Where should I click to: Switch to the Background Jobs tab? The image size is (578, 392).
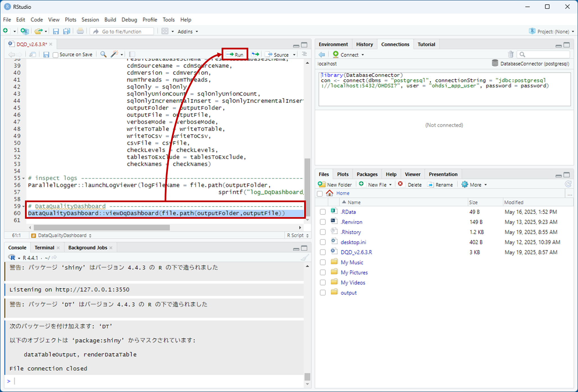(x=88, y=248)
